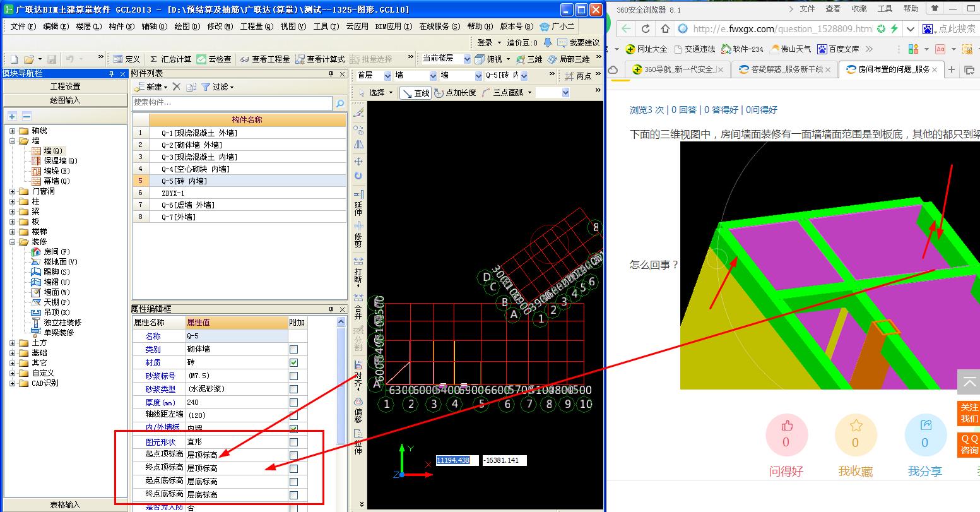Toggle the 起点顶标高 attach checkbox
The width and height of the screenshot is (980, 512).
(293, 455)
